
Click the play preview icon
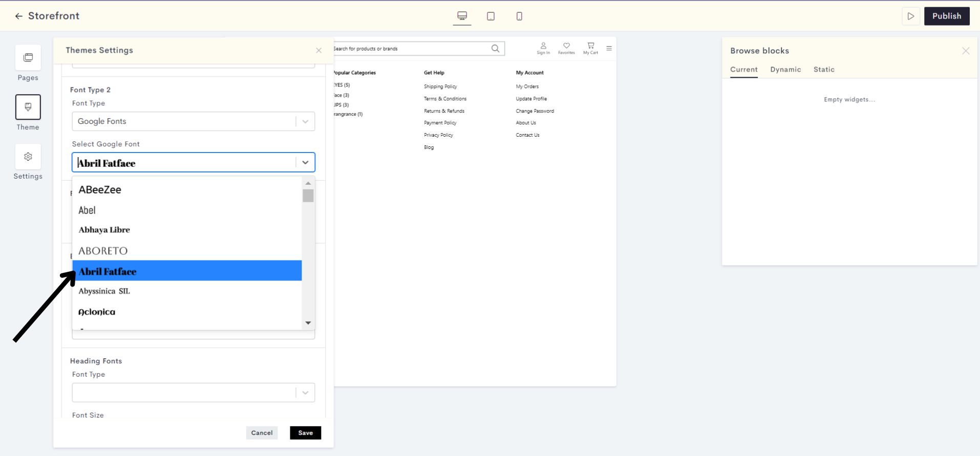tap(910, 16)
